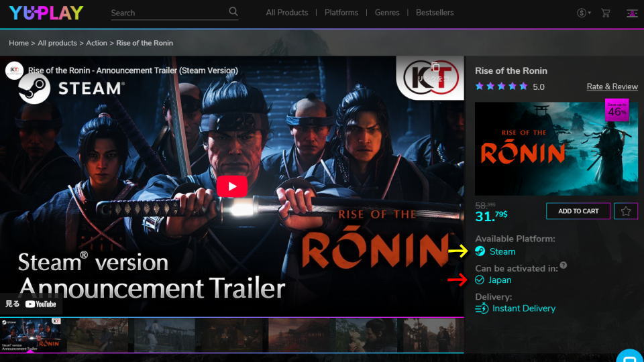Click the Instant Delivery icon

[482, 308]
